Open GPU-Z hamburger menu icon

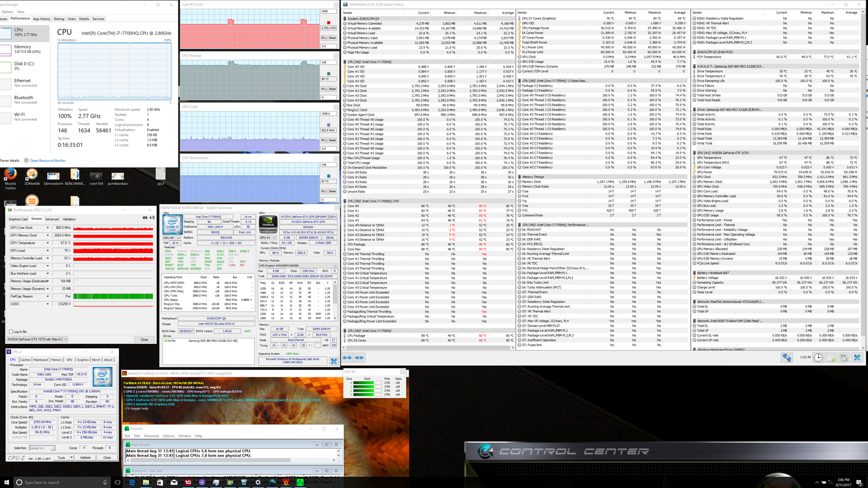(153, 218)
